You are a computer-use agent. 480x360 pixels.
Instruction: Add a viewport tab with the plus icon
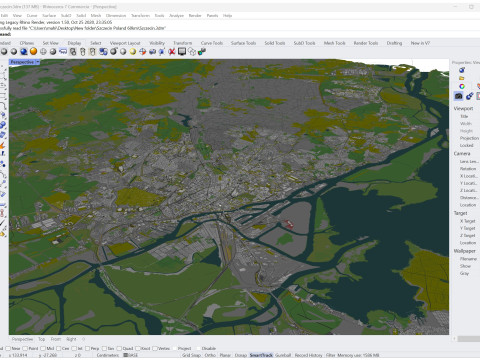point(83,339)
